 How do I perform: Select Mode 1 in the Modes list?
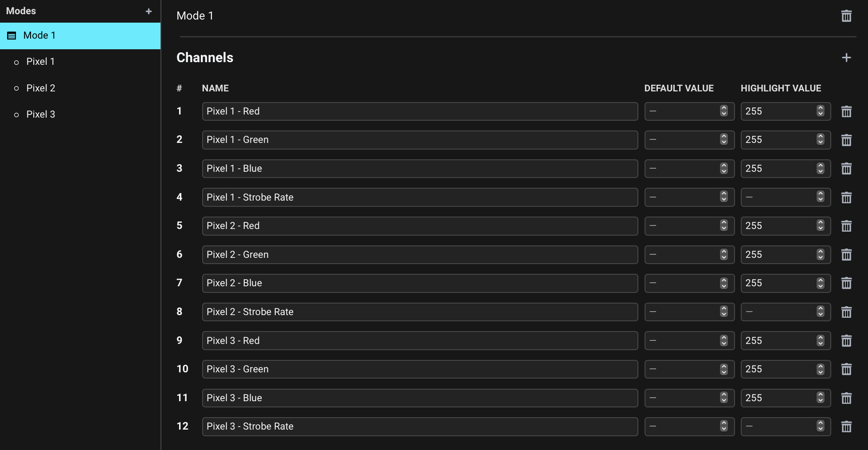[x=80, y=36]
